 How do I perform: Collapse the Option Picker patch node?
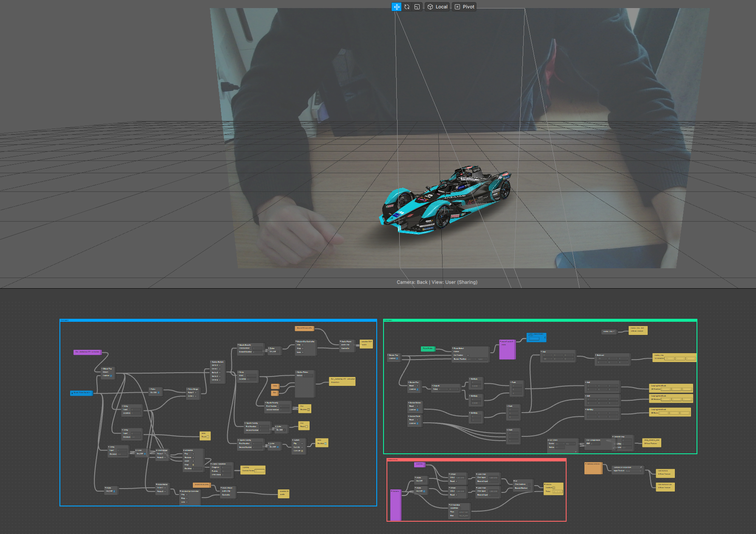click(x=296, y=372)
